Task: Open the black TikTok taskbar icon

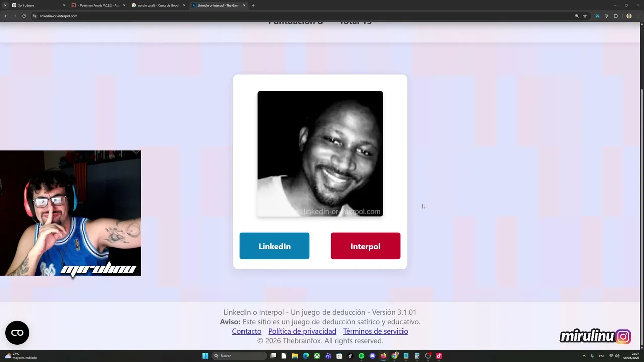Action: pos(350,356)
